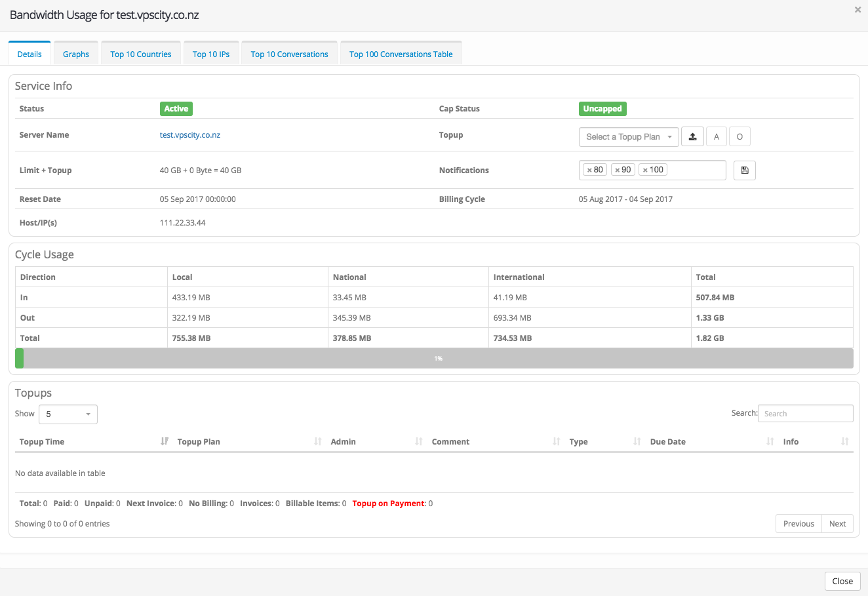Expand the Show entries count dropdown
Screen dimensions: 868x596
click(x=68, y=414)
